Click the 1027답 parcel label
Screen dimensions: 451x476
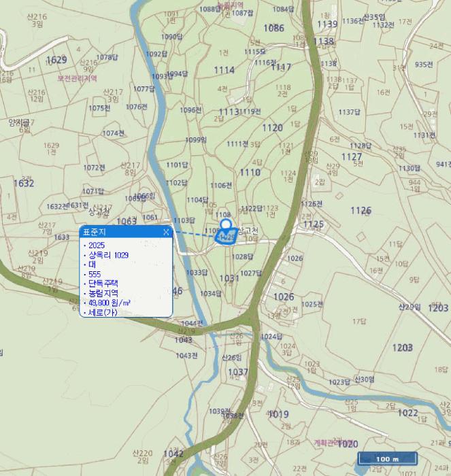(x=251, y=273)
